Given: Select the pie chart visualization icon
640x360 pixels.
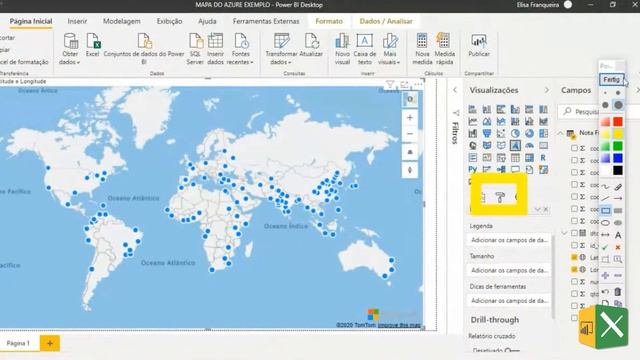Looking at the screenshot, I should point(515,133).
